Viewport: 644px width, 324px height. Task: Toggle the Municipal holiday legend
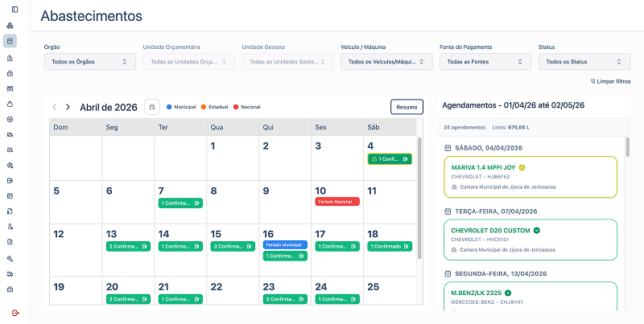click(181, 107)
